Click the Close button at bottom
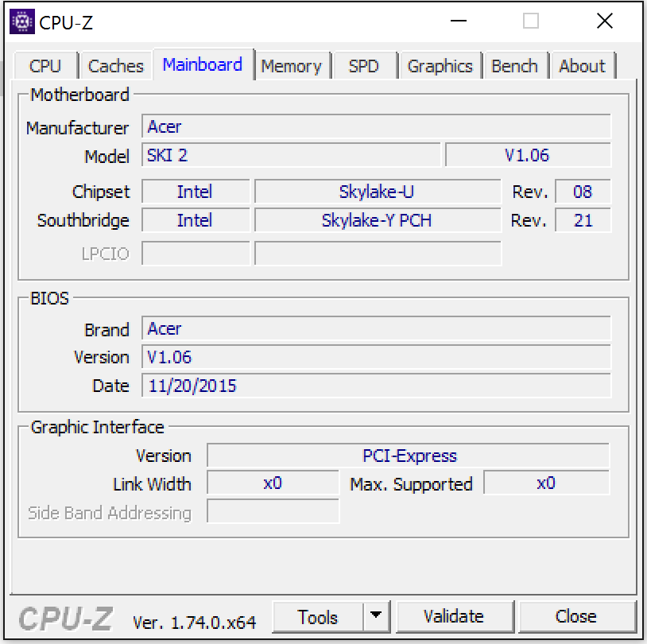The width and height of the screenshot is (647, 644). coord(576,616)
